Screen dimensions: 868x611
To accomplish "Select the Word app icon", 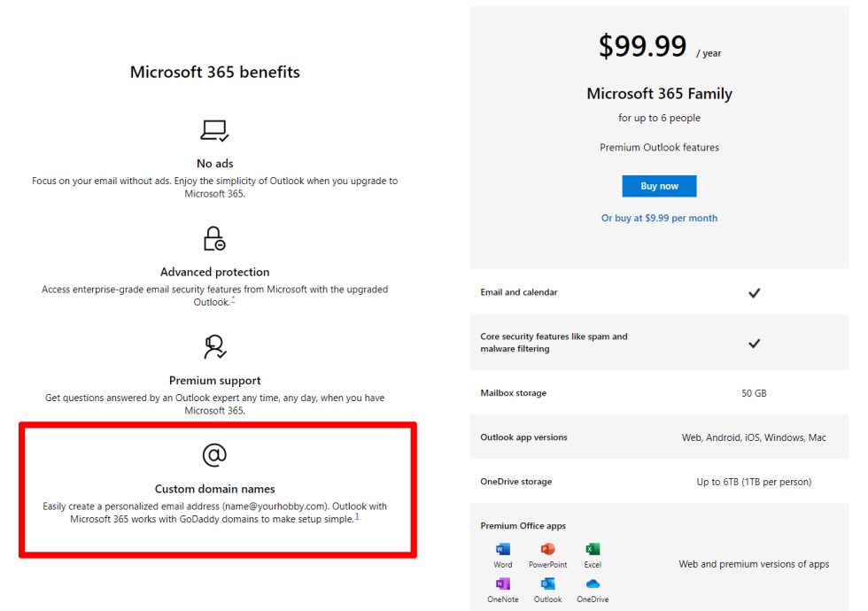I will 503,549.
